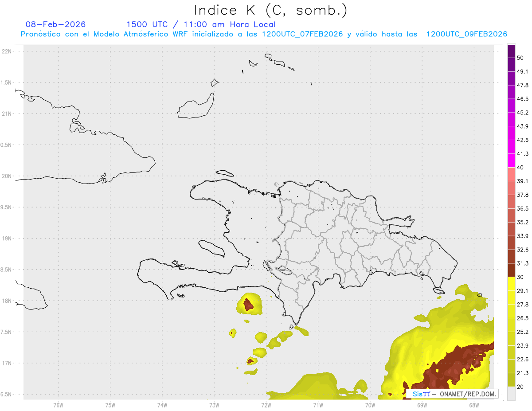Click the "22N" latitude label
This screenshot has height=411, width=532.
pyautogui.click(x=7, y=51)
